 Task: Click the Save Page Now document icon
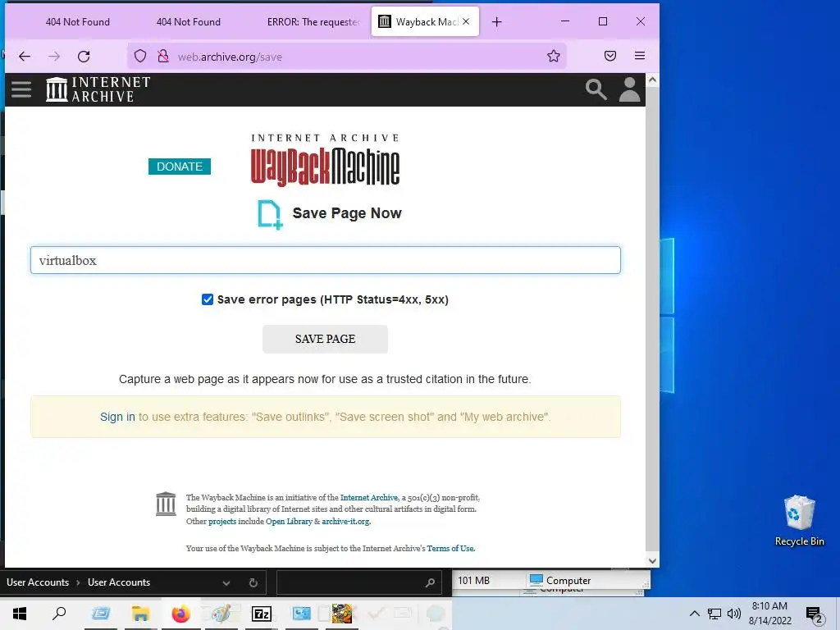270,215
